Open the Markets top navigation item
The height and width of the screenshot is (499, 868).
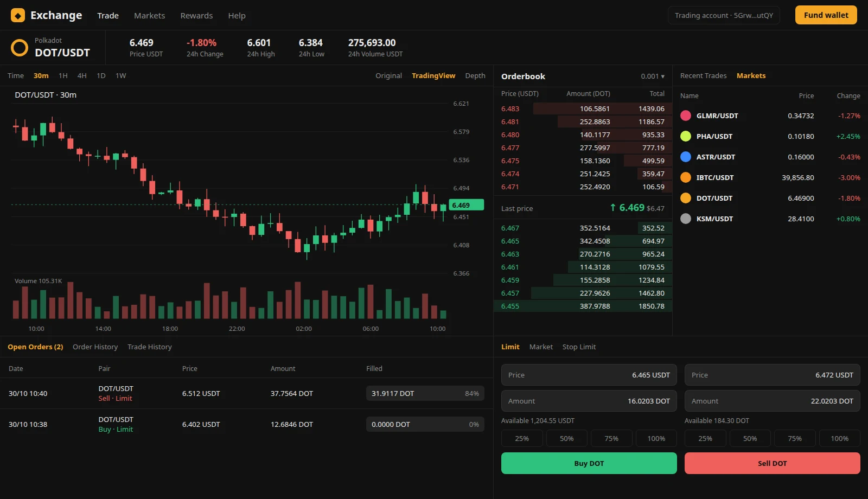coord(149,16)
